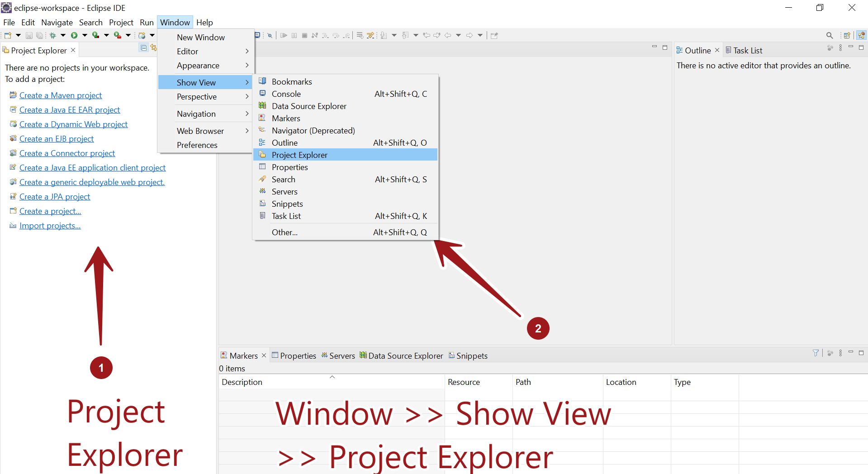Click the toolbar search magnifier icon

click(829, 35)
